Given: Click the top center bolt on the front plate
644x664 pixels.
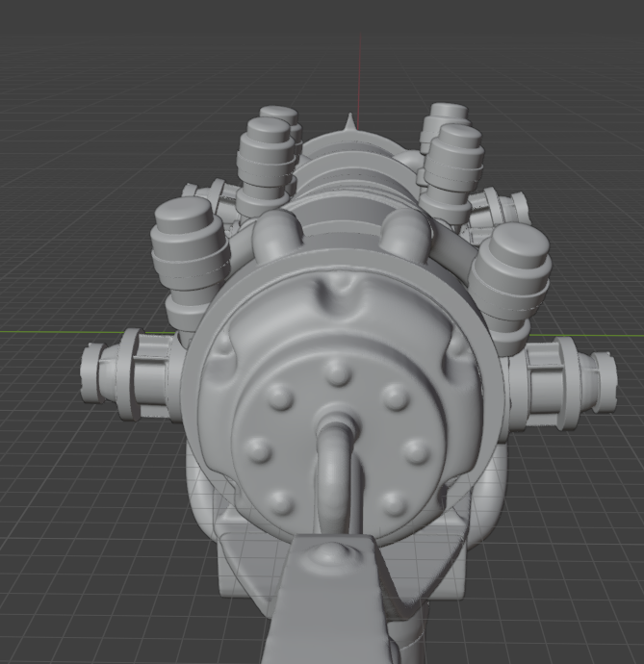Looking at the screenshot, I should coord(337,371).
